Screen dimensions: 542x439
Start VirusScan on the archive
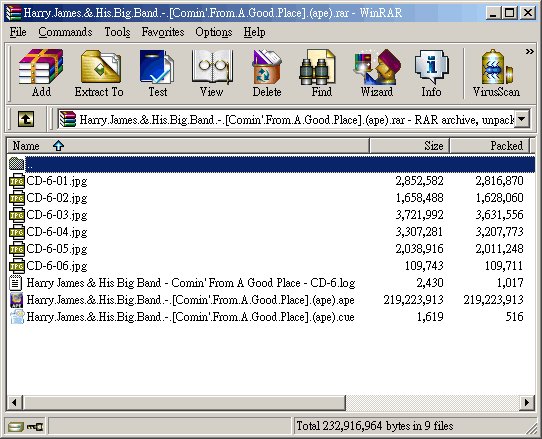496,73
